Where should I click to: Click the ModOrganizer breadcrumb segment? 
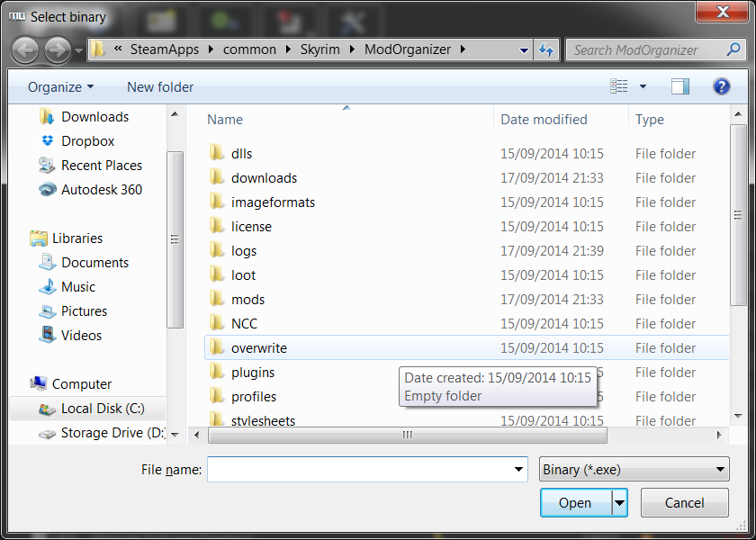(408, 49)
